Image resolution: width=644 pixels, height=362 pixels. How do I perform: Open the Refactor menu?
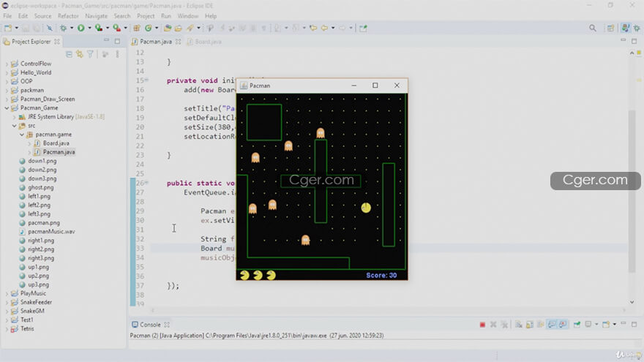(x=68, y=16)
